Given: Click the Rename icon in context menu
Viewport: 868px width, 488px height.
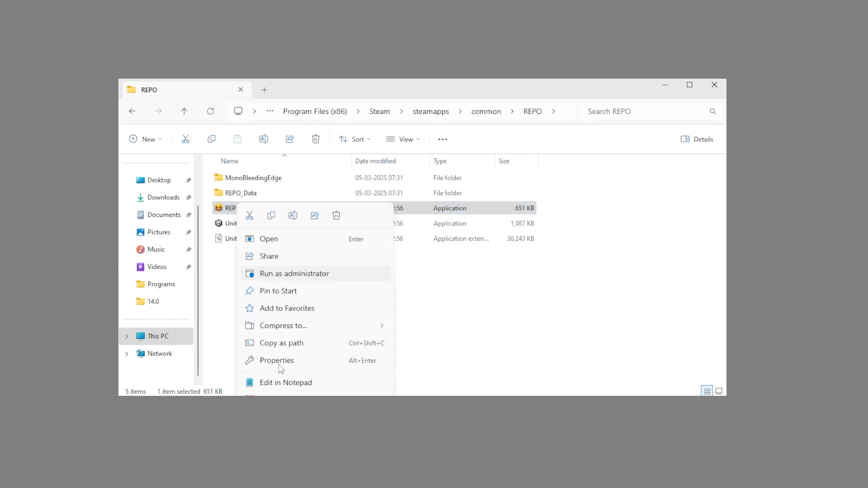Looking at the screenshot, I should [x=293, y=216].
